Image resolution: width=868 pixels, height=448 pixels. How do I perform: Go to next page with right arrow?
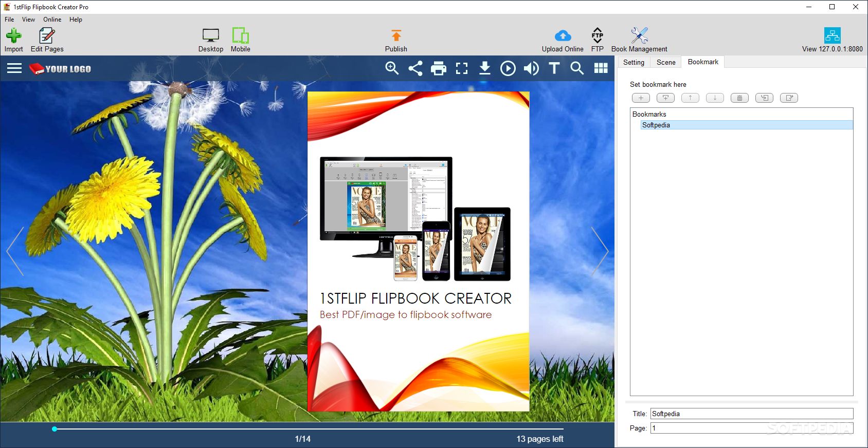coord(600,251)
